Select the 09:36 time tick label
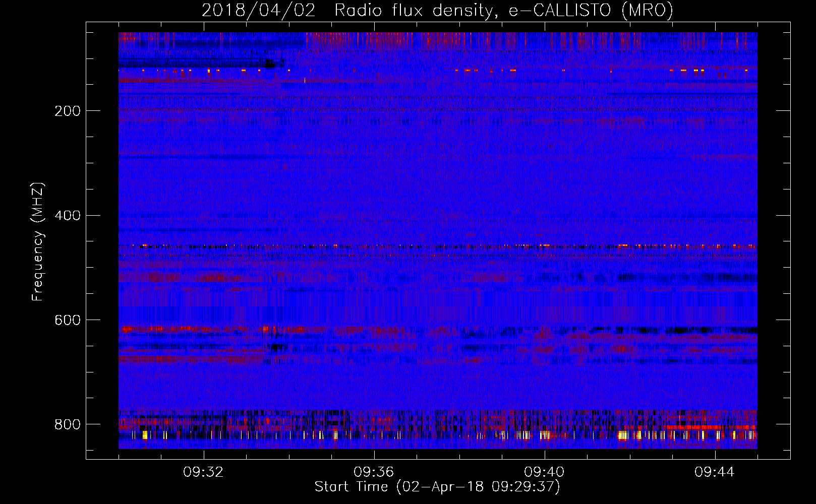The width and height of the screenshot is (816, 504). (x=374, y=472)
